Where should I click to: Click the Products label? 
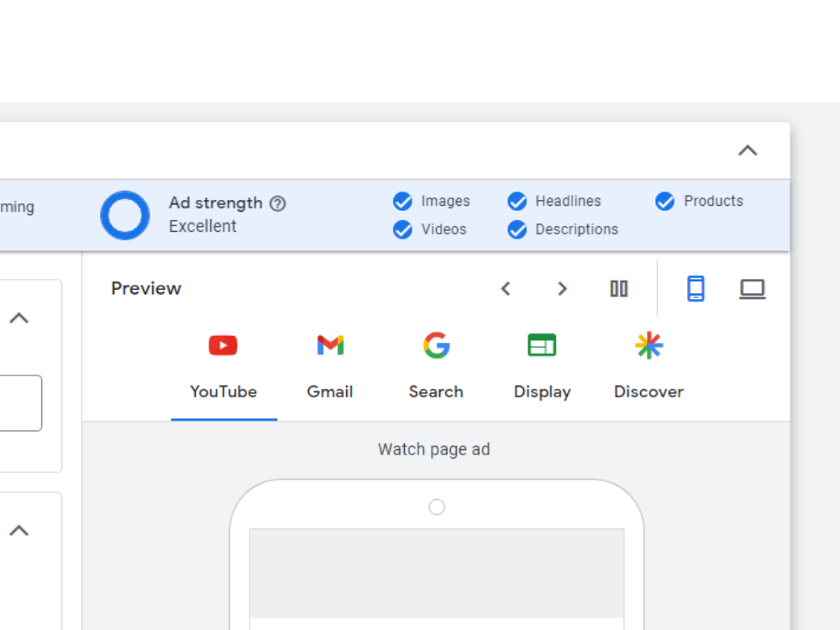[x=713, y=201]
